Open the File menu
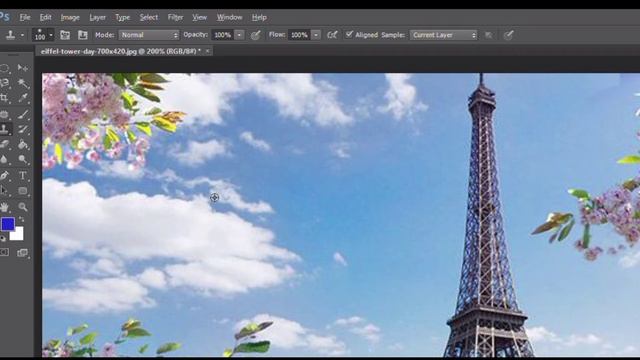Viewport: 640px width, 360px height. tap(25, 18)
